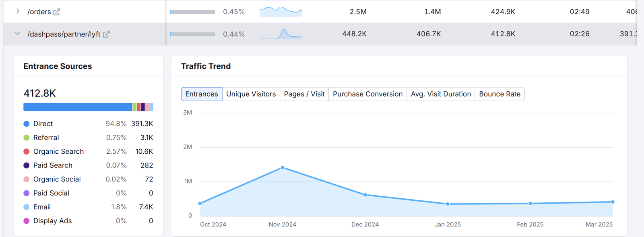Open external link icon beside /orders
Image resolution: width=644 pixels, height=237 pixels.
[x=57, y=12]
